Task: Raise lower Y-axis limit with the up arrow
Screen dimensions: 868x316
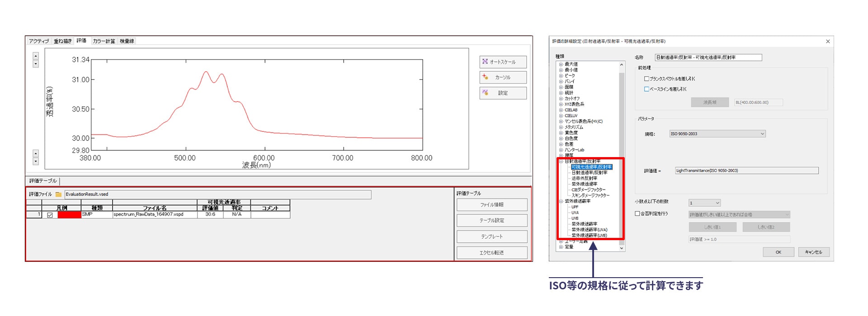Action: click(36, 153)
